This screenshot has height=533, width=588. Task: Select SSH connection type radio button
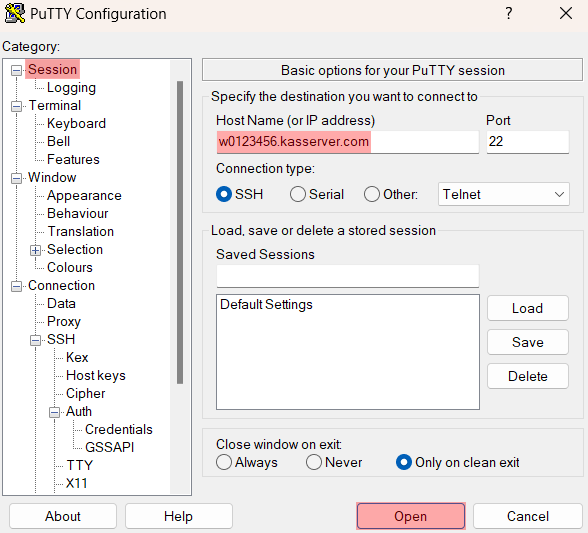224,194
